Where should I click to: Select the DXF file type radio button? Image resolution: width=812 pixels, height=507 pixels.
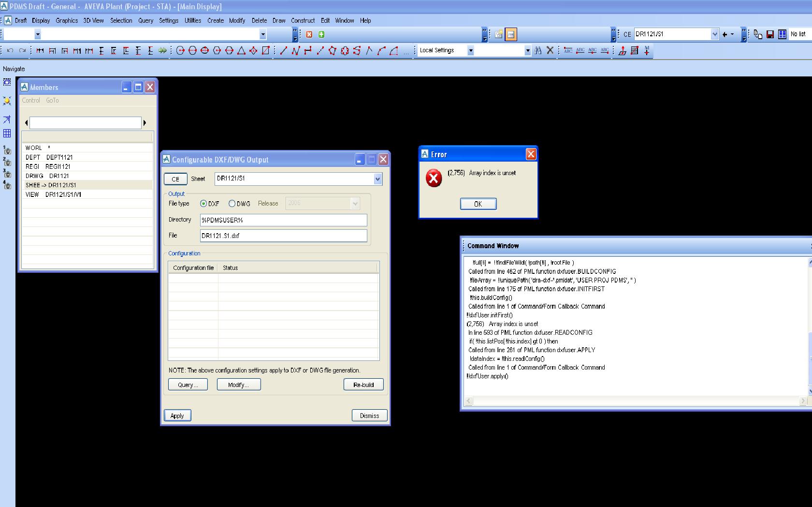pos(203,204)
